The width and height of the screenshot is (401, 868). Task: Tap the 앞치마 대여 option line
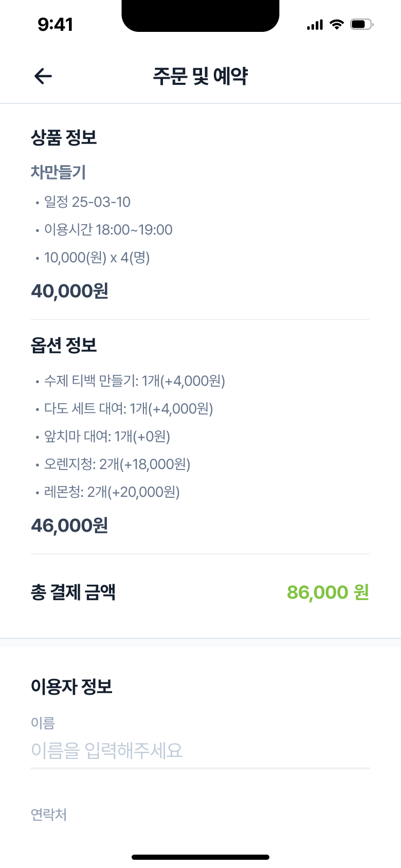(x=107, y=436)
